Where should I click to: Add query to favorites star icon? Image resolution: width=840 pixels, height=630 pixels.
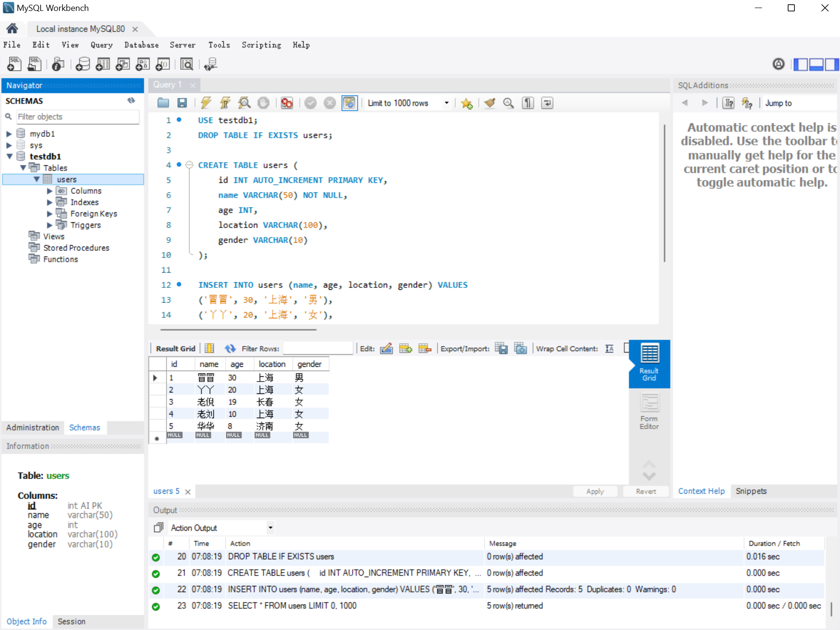tap(467, 103)
